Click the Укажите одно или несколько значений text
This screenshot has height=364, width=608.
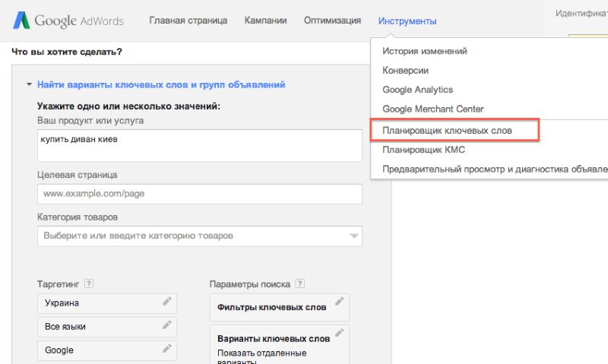[x=128, y=106]
